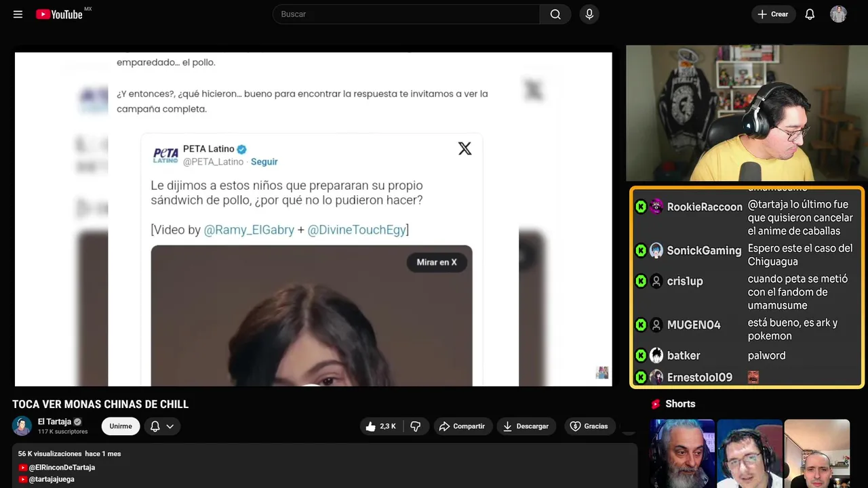
Task: Click Mirar en X overlay
Action: pos(437,262)
